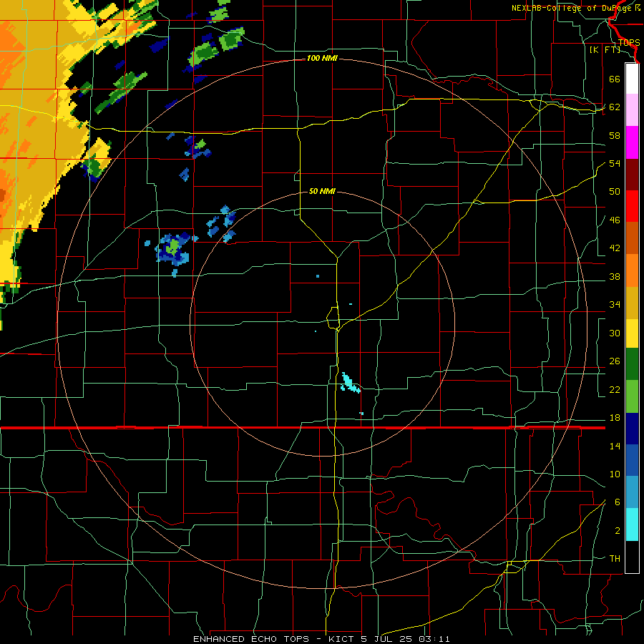Click the legend value '22'

coord(615,390)
